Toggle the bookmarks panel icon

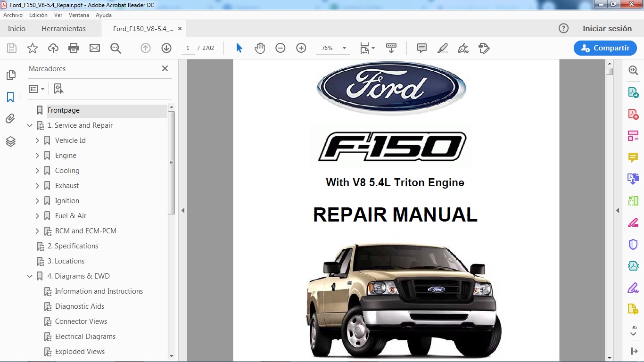click(10, 97)
